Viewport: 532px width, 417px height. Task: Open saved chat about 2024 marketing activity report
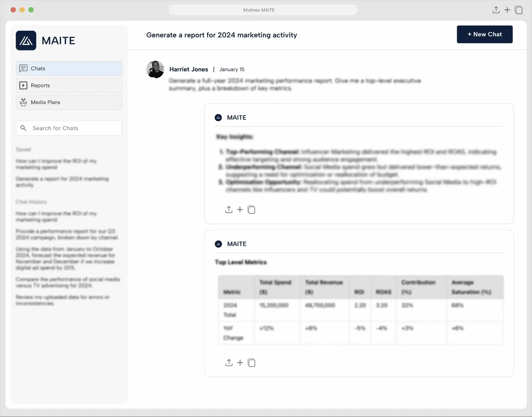coord(62,182)
